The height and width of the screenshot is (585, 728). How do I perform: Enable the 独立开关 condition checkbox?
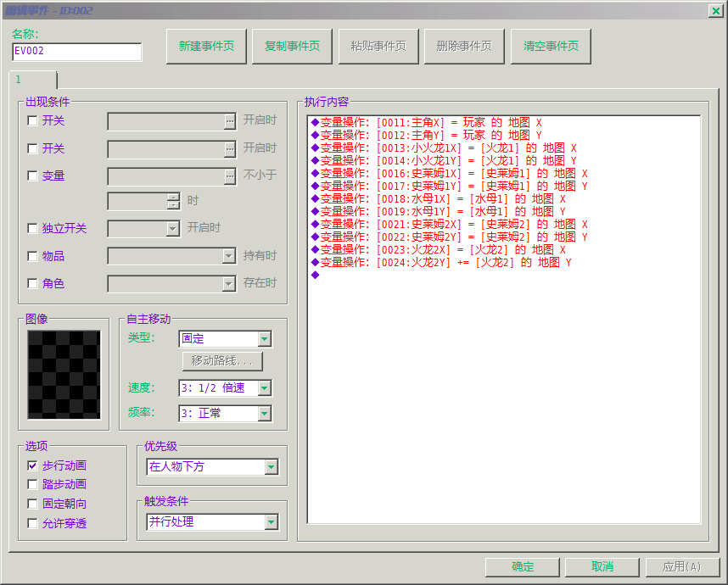[32, 228]
